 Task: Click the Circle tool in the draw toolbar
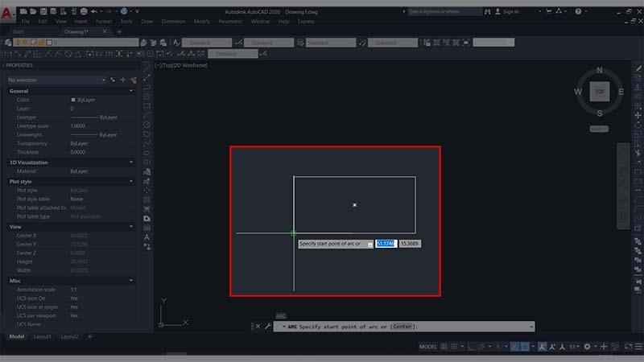147,125
